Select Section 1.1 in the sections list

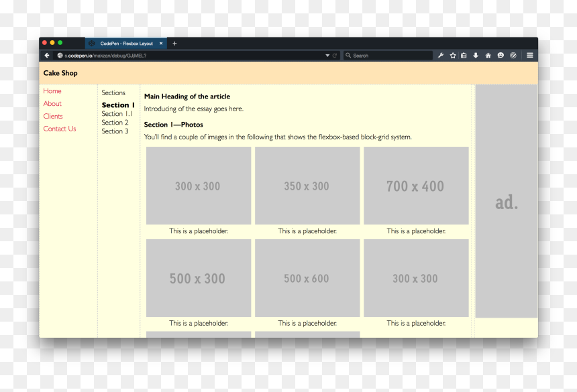117,114
